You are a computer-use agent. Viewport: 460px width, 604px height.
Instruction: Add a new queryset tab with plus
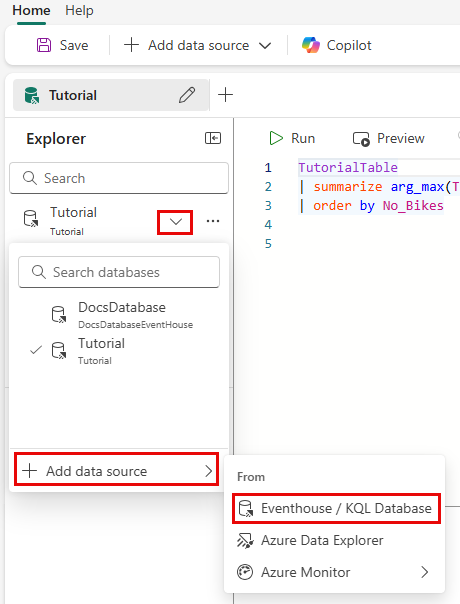[x=225, y=95]
